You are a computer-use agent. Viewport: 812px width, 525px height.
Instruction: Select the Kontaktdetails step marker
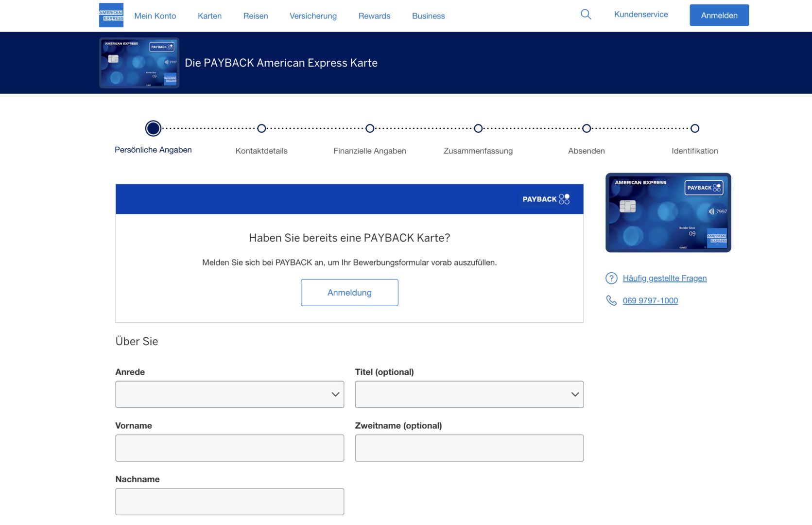[x=261, y=128]
